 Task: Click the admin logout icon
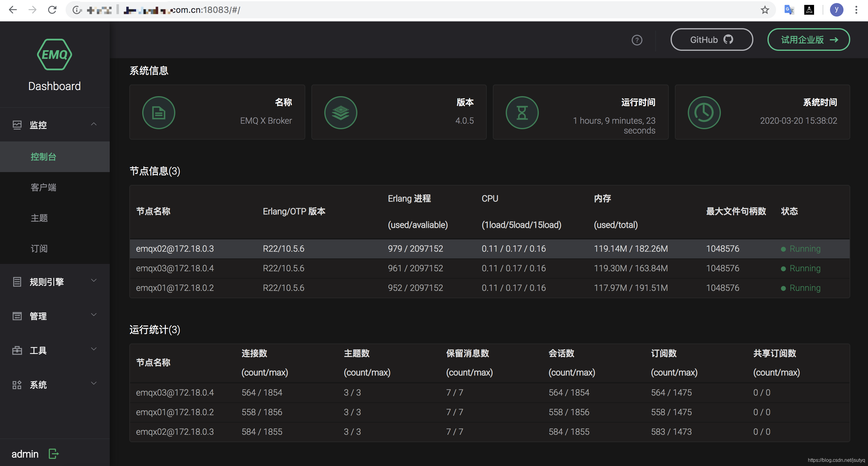click(54, 453)
